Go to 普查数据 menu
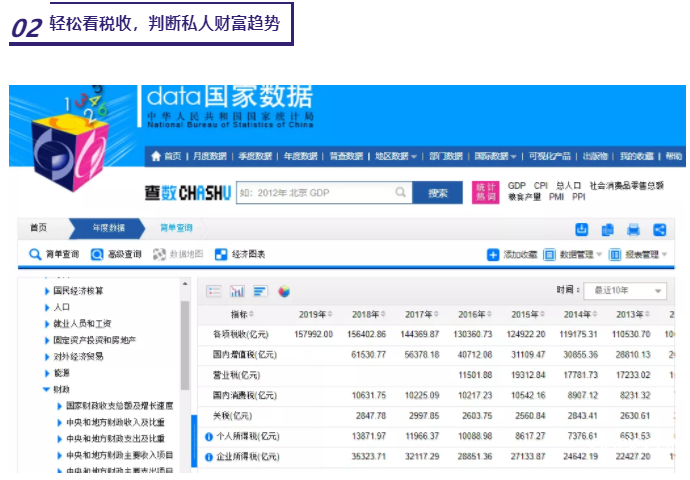The height and width of the screenshot is (480, 690). click(346, 156)
